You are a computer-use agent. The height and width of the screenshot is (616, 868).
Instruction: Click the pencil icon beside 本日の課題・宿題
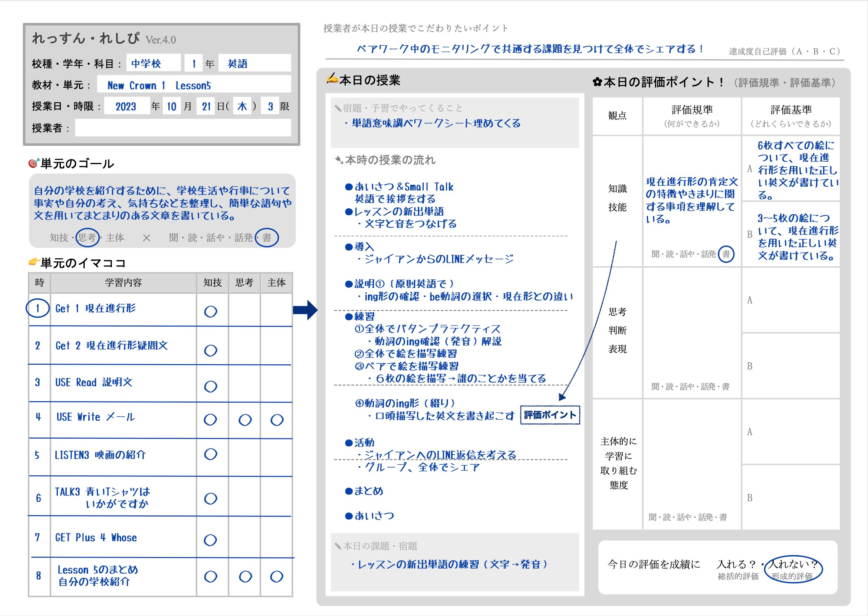coord(338,546)
